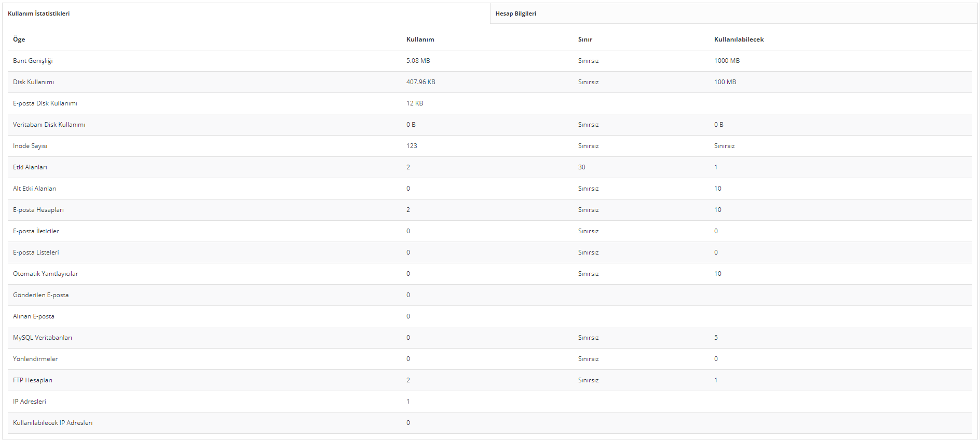Select the Bant Genişliği row label
The height and width of the screenshot is (440, 980).
(33, 61)
